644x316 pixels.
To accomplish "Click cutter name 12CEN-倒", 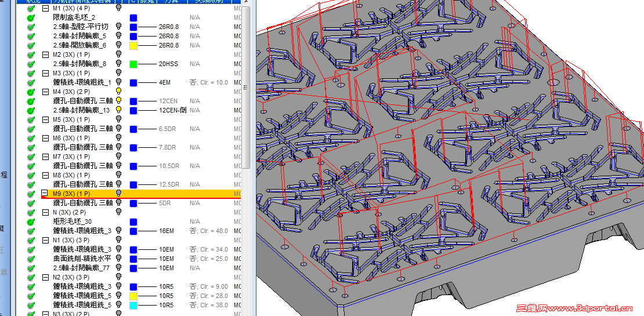I will [x=172, y=110].
